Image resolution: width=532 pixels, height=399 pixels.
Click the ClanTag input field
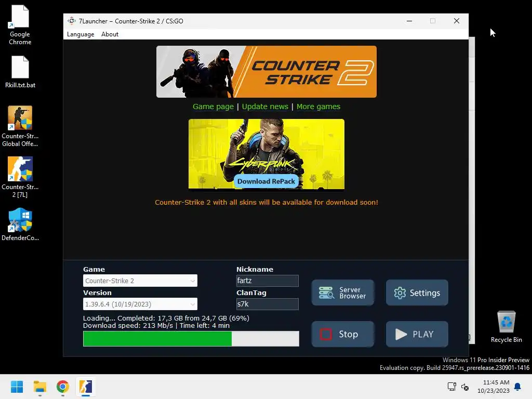tap(268, 304)
